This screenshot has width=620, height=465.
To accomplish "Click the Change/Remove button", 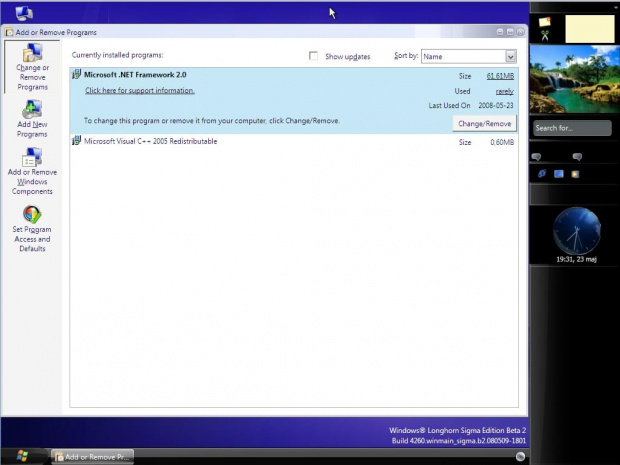I will click(x=484, y=124).
